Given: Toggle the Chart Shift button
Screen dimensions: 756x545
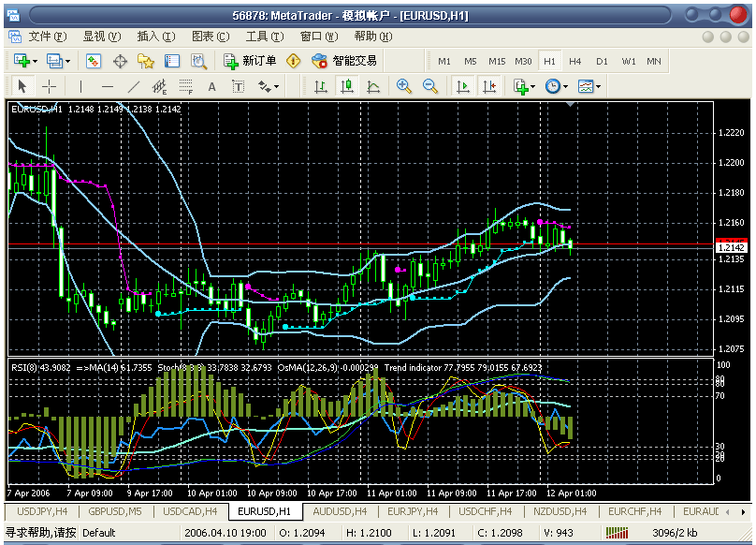Looking at the screenshot, I should click(488, 86).
